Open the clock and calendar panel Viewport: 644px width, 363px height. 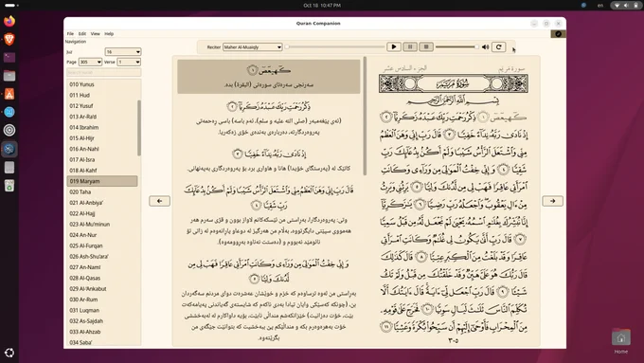pyautogui.click(x=322, y=6)
